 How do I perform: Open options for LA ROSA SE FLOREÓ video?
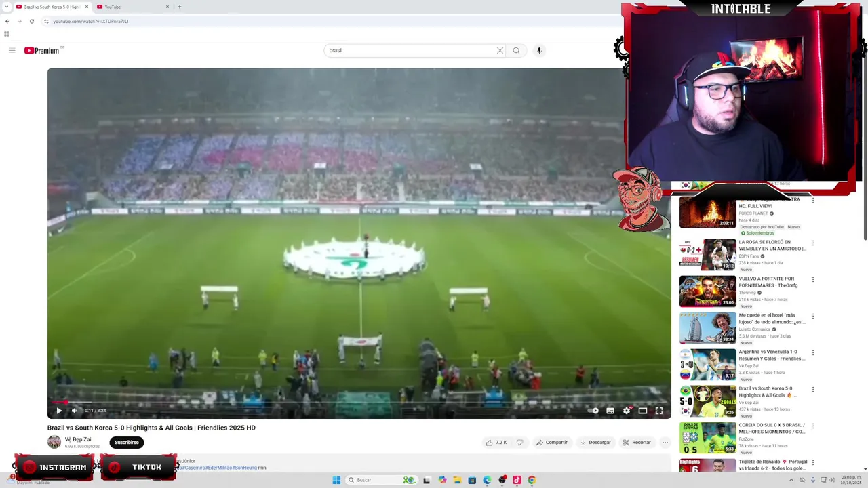813,243
